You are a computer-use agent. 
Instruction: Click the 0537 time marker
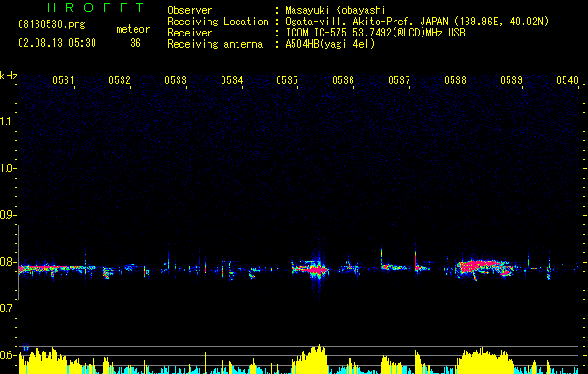(x=399, y=79)
